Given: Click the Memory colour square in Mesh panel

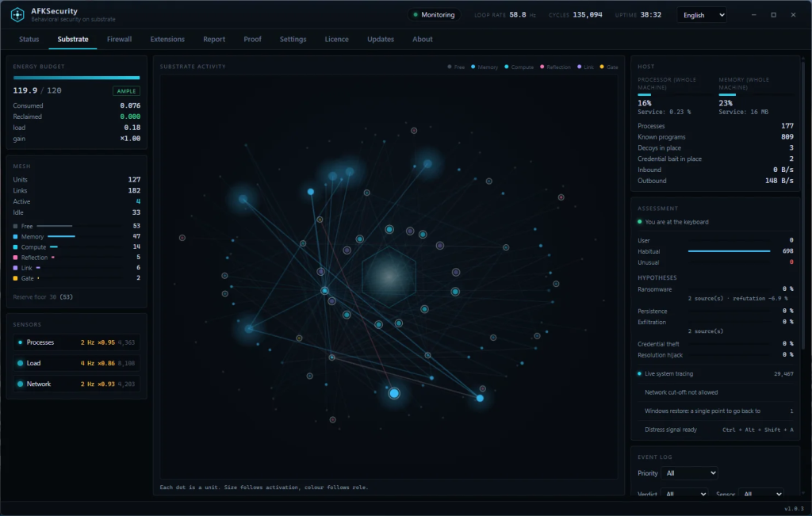Looking at the screenshot, I should coord(16,236).
